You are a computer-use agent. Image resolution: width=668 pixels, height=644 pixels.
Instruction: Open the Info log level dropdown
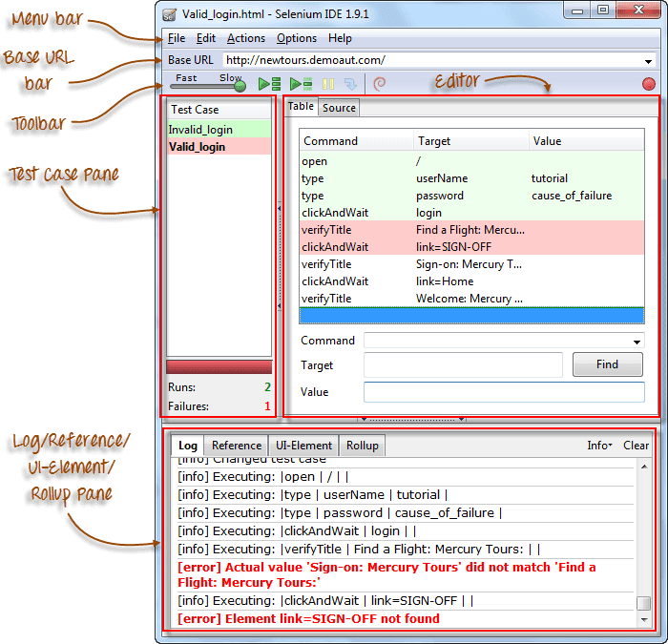599,446
